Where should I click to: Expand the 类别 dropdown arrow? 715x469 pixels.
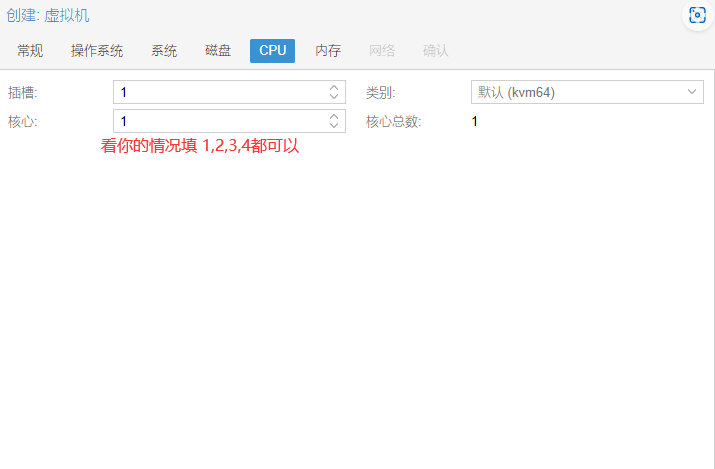pos(692,92)
